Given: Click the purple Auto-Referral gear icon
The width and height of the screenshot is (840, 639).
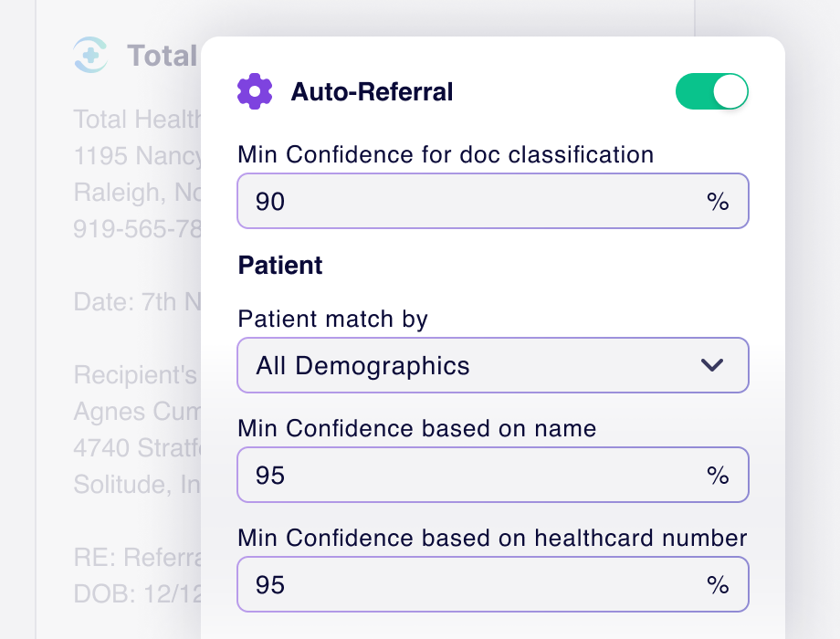Looking at the screenshot, I should (x=255, y=91).
